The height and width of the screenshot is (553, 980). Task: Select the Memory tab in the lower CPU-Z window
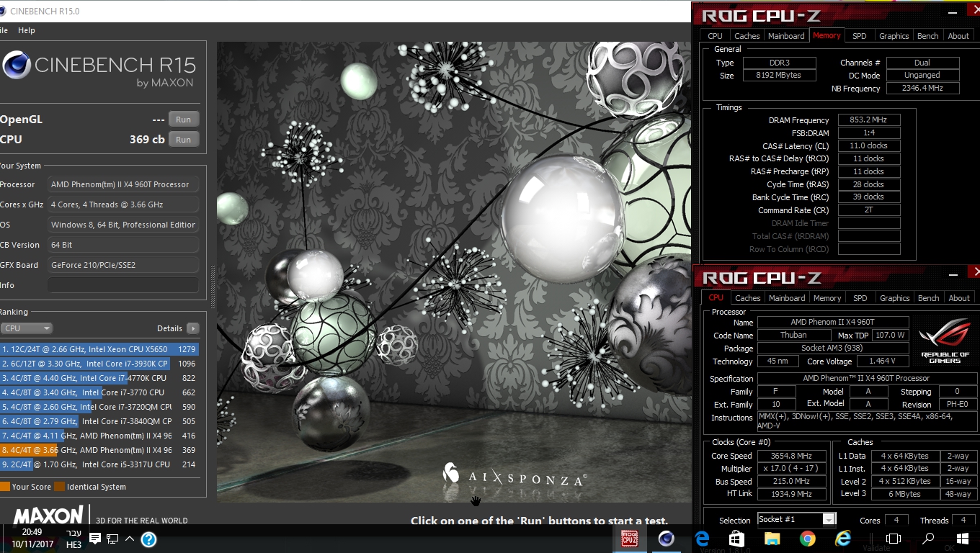coord(827,298)
